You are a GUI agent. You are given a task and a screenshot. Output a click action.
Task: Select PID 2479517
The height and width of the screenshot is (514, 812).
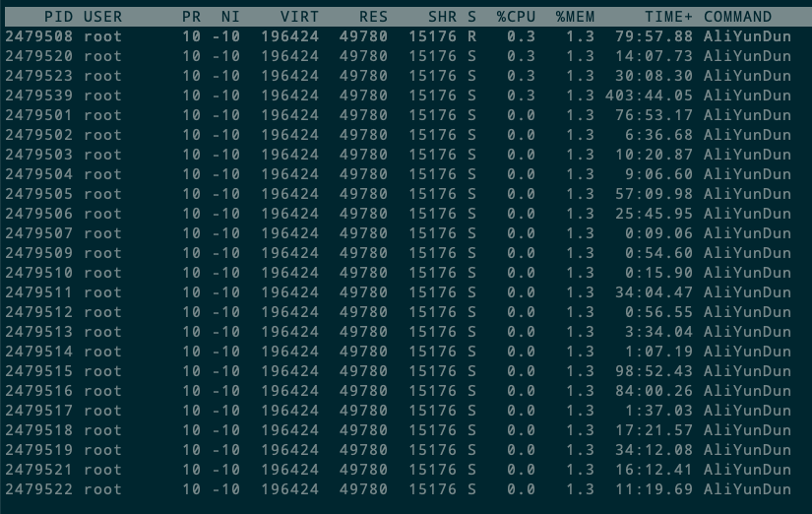38,411
